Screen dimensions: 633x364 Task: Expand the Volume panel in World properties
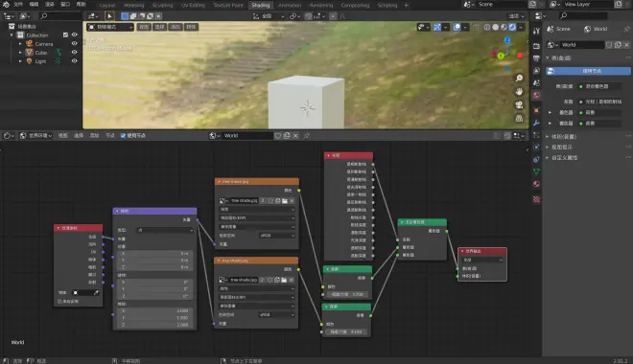tap(564, 137)
